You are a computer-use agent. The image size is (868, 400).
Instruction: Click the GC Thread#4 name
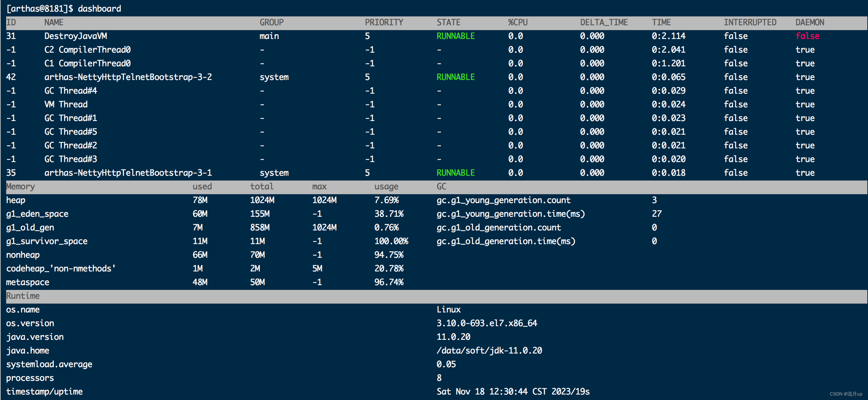click(x=71, y=91)
